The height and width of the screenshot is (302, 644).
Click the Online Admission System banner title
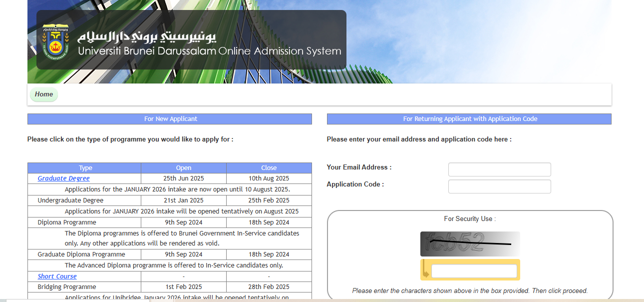pyautogui.click(x=210, y=51)
